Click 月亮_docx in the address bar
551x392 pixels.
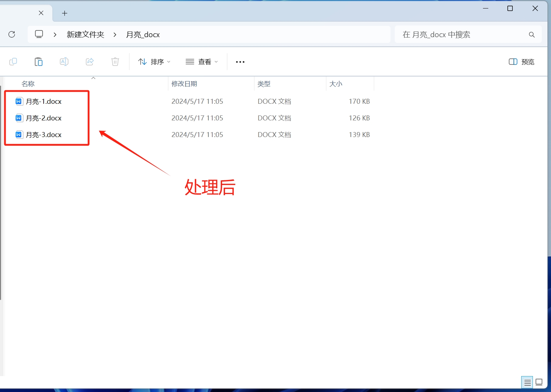click(143, 34)
